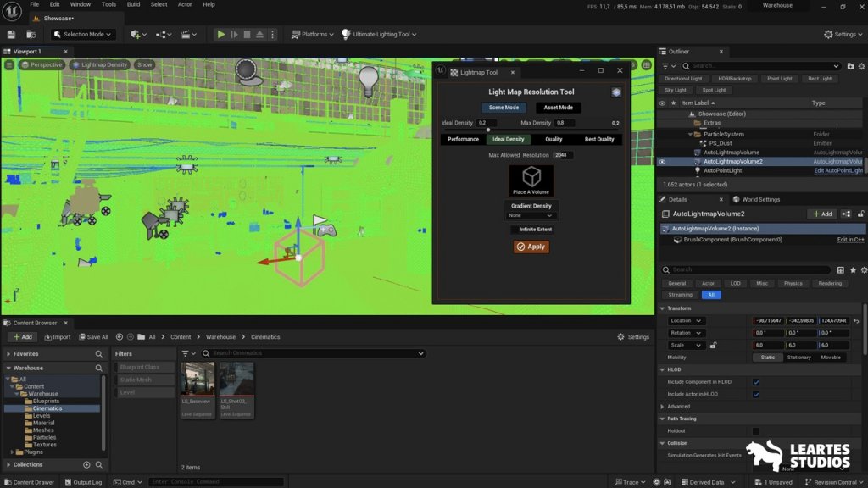Toggle the Include Component in HLOD checkbox

[756, 382]
